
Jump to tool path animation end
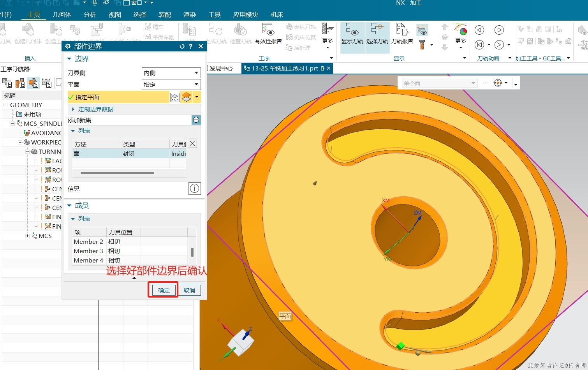[499, 45]
